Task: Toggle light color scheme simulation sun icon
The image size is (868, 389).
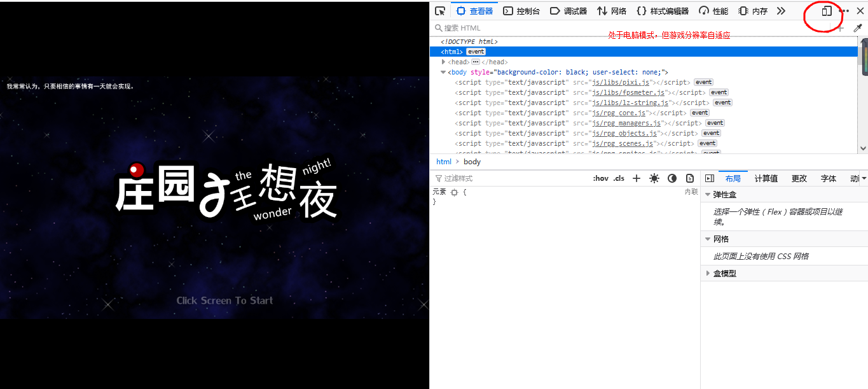Action: 654,178
